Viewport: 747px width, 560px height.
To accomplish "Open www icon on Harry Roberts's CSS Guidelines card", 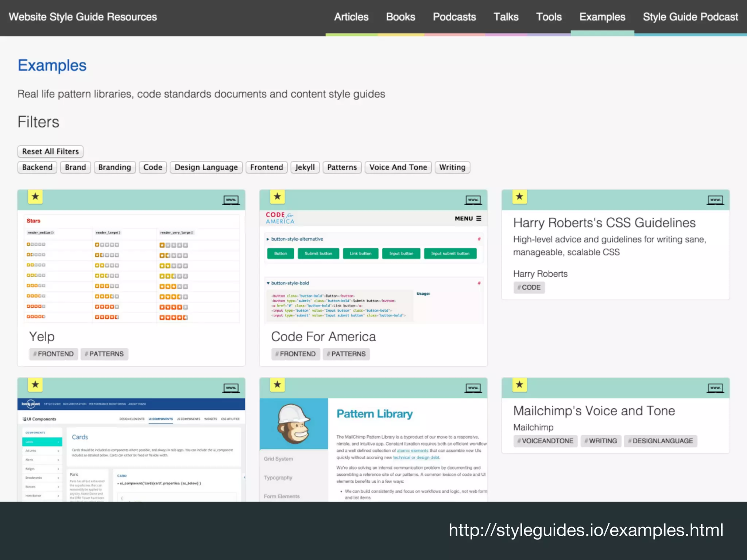I will point(716,200).
